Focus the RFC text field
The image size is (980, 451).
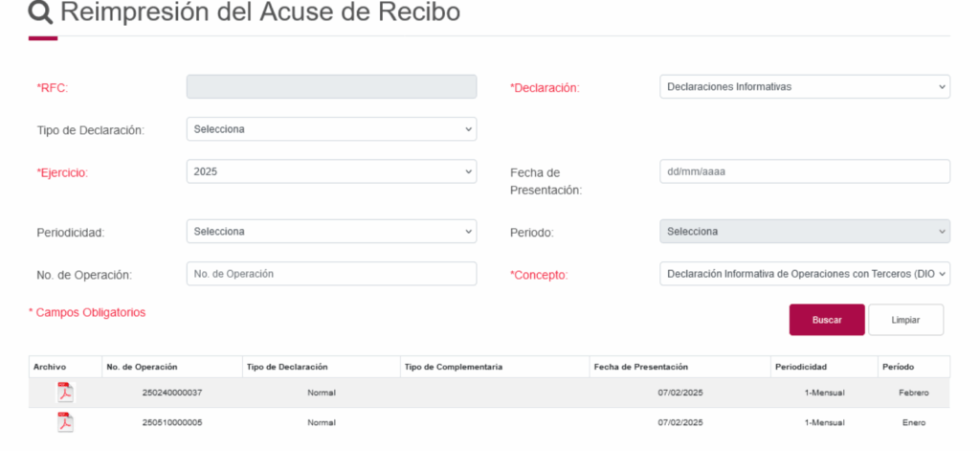click(x=331, y=87)
